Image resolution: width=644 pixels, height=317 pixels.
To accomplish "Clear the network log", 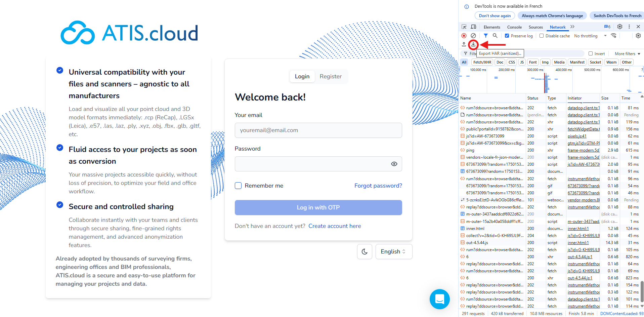I will click(x=473, y=36).
